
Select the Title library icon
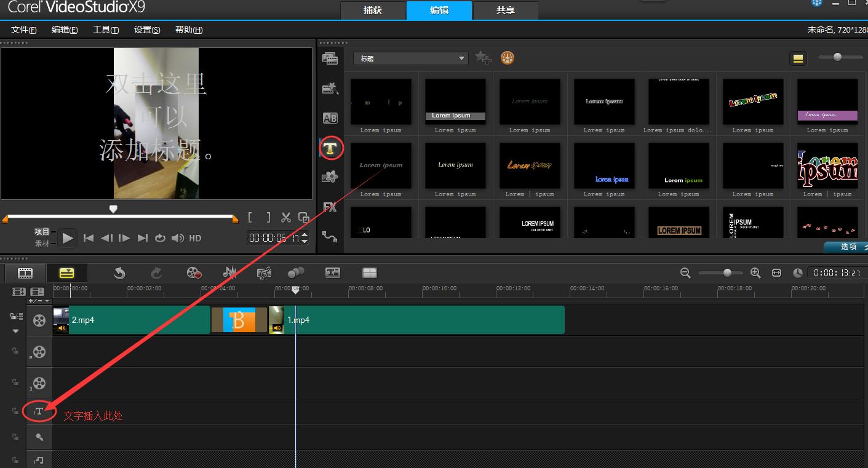pos(331,148)
